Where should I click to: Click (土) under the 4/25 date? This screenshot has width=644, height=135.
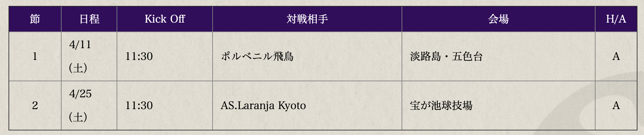tap(78, 117)
